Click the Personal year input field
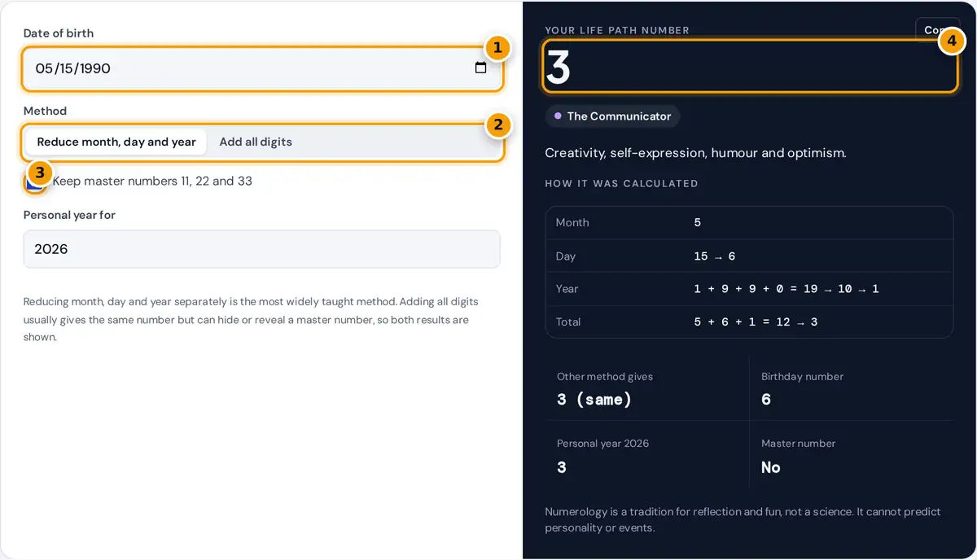 [261, 249]
